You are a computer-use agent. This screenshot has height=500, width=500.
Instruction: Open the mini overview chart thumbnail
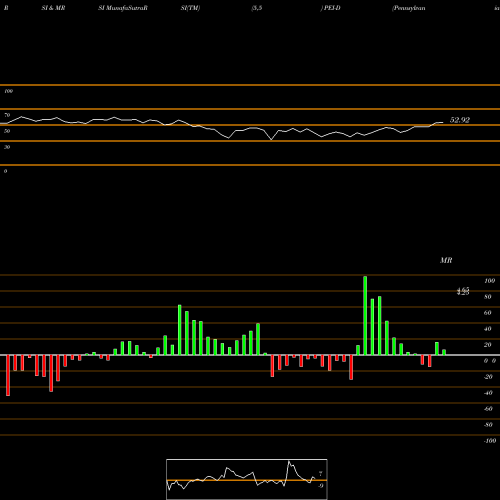tap(247, 479)
